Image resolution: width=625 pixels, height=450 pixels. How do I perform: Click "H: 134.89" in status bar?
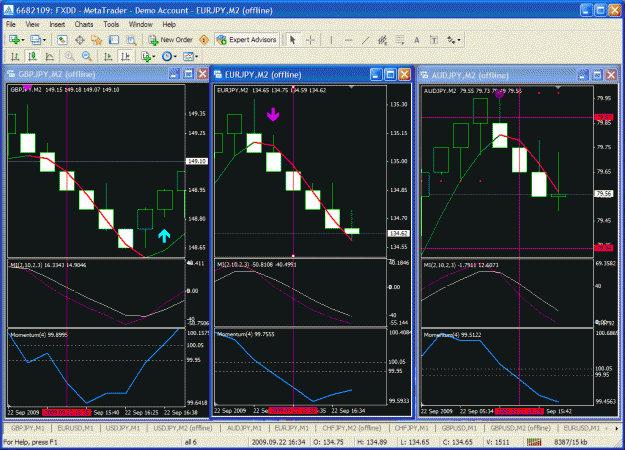pyautogui.click(x=373, y=442)
